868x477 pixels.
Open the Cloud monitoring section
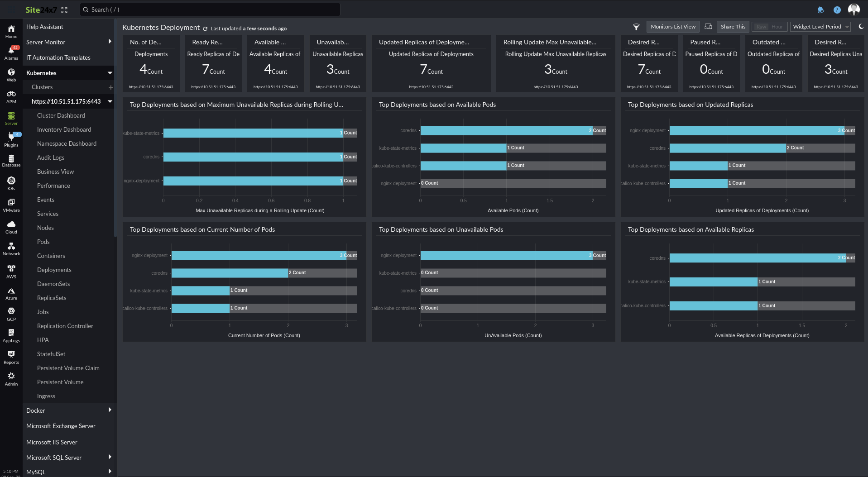[11, 226]
